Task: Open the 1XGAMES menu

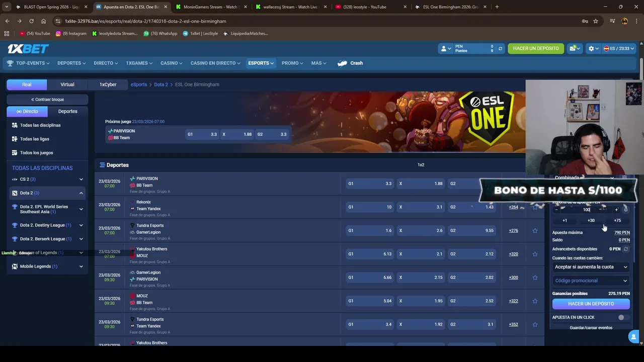Action: coord(139,63)
